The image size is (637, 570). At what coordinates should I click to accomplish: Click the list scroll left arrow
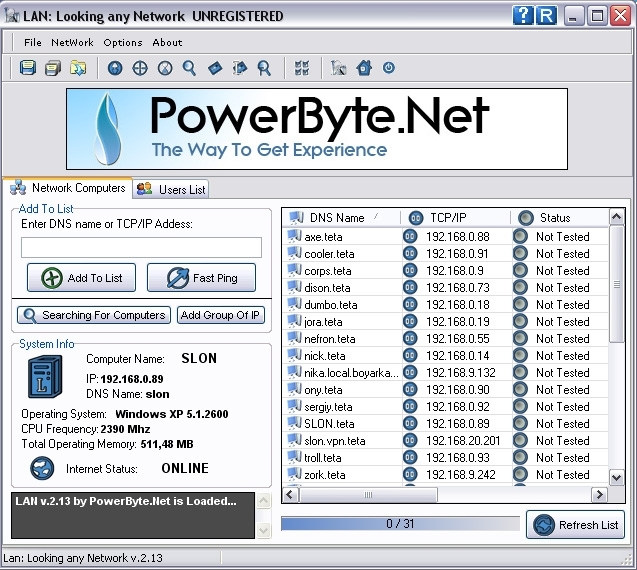(x=290, y=494)
